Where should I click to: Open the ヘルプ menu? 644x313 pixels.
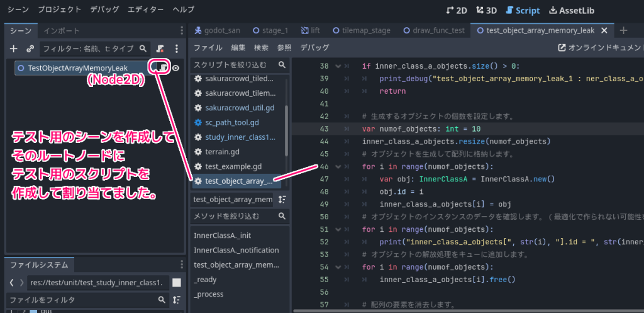pos(183,9)
